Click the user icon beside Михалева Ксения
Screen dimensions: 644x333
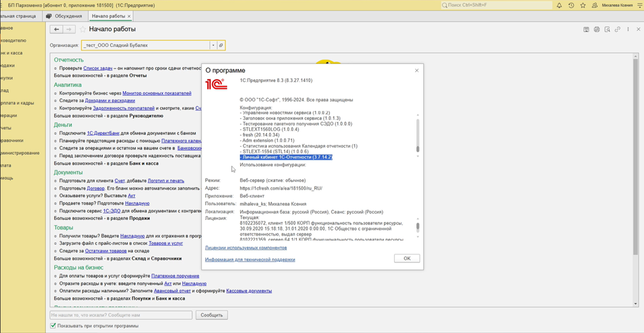pyautogui.click(x=595, y=5)
